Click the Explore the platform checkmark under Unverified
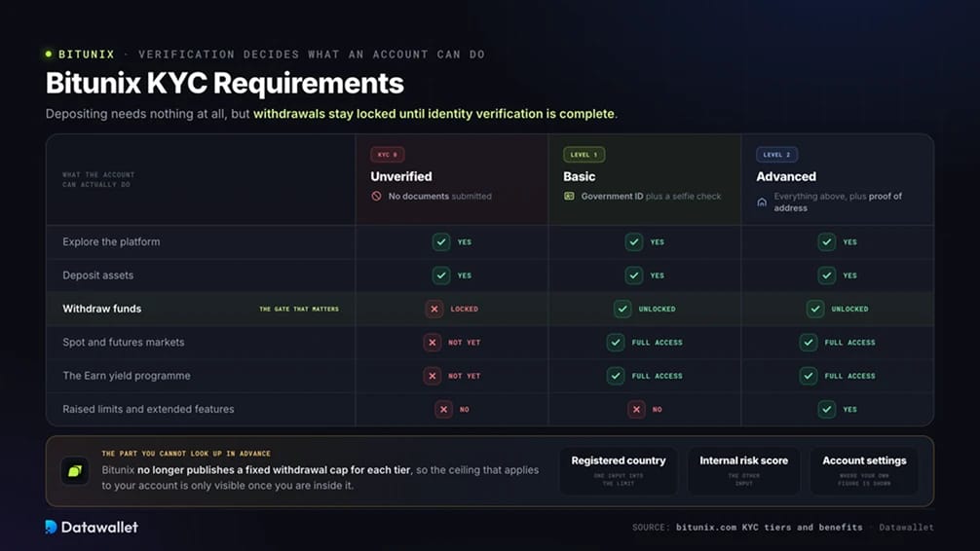980x551 pixels. point(441,241)
